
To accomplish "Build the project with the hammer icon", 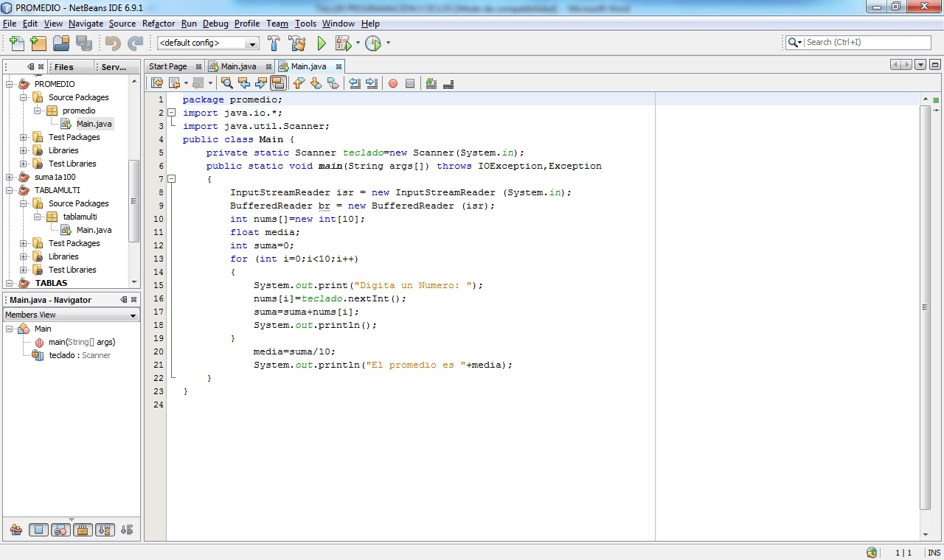I will coord(274,43).
